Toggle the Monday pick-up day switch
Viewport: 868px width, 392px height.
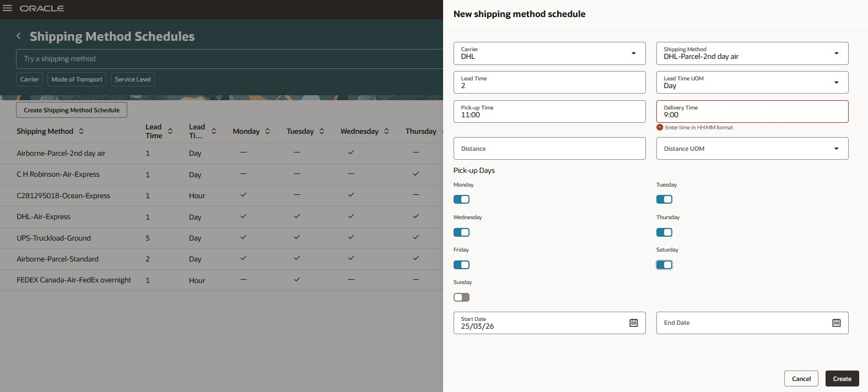[461, 199]
